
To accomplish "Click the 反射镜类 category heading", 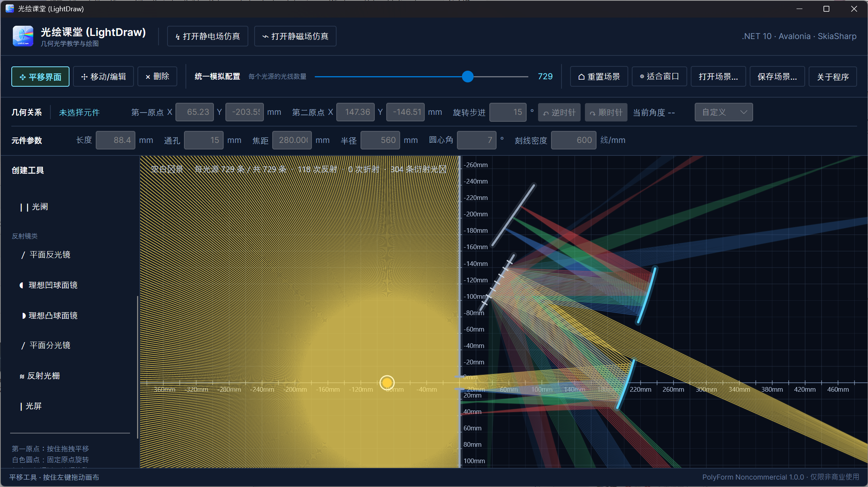I will (25, 236).
